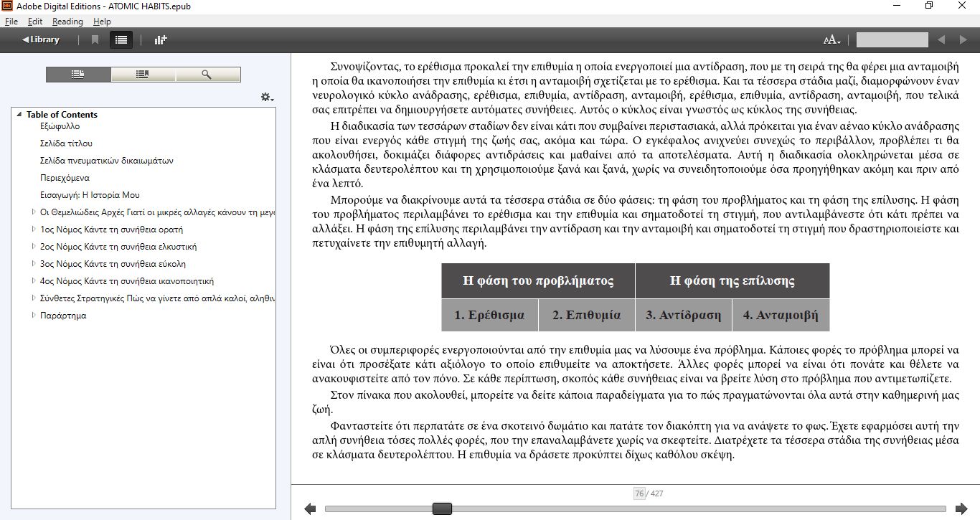Return to the Library view
This screenshot has height=520, width=980.
pos(41,39)
